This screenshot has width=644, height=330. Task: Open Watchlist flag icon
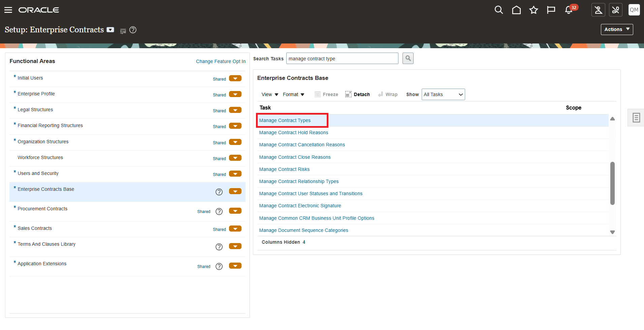[x=551, y=10]
